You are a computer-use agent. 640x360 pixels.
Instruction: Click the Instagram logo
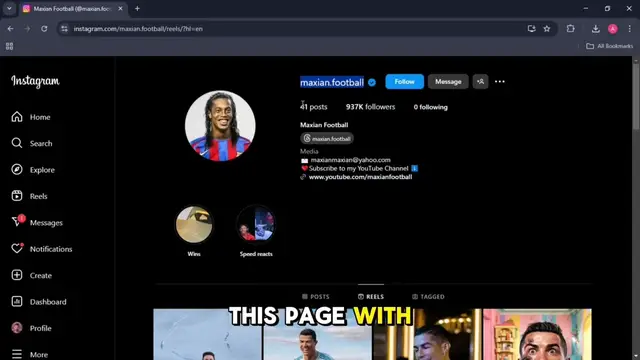click(35, 81)
